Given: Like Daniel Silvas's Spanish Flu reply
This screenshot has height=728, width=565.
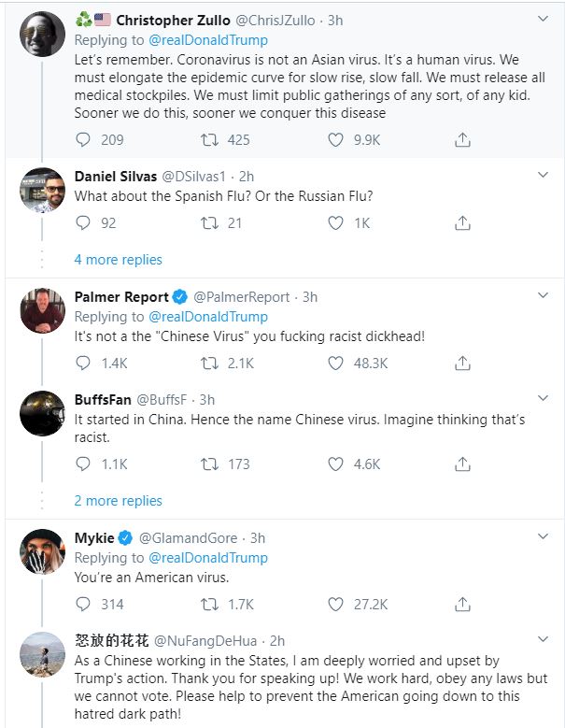Looking at the screenshot, I should click(336, 222).
